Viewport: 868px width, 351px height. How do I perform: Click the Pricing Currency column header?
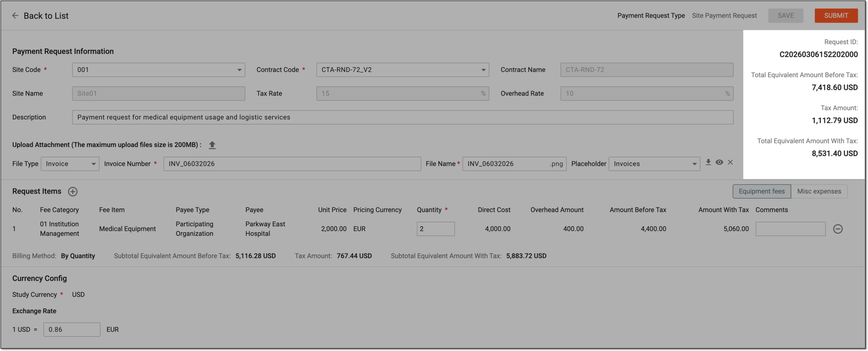tap(377, 210)
